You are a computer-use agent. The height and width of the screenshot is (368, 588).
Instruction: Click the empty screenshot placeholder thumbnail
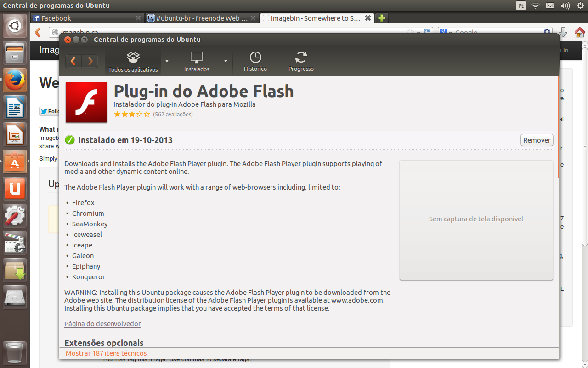(x=476, y=220)
